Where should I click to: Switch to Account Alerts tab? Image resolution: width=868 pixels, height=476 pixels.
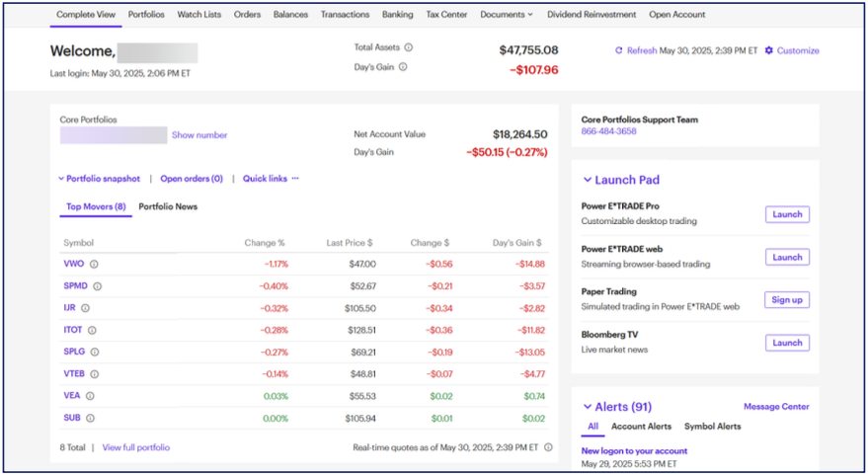pos(641,427)
